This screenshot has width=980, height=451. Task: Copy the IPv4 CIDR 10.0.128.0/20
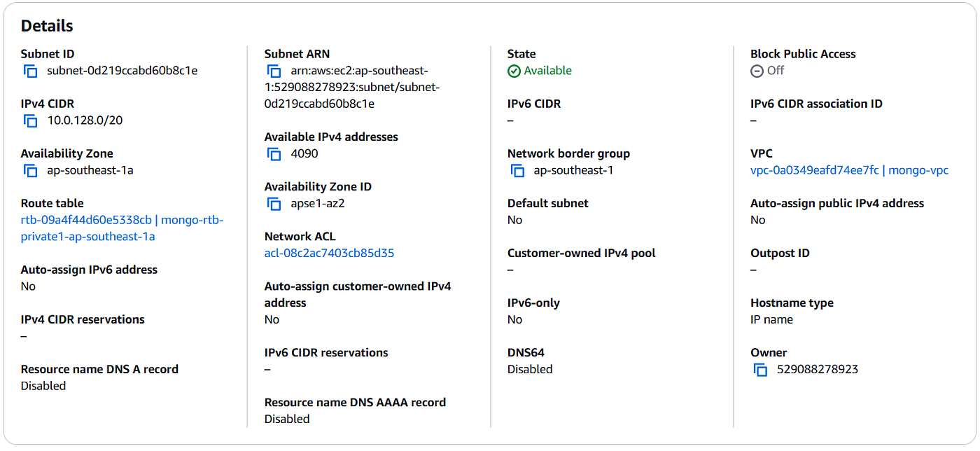tap(30, 120)
